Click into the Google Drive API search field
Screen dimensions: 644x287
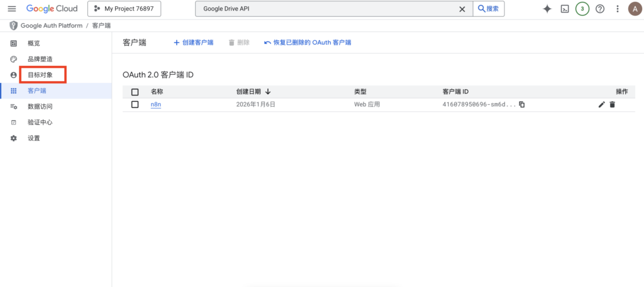click(327, 9)
